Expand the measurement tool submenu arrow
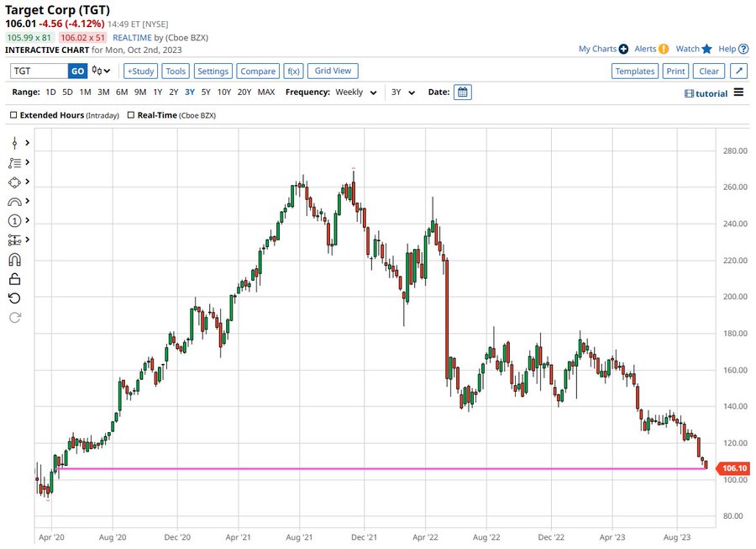 pyautogui.click(x=28, y=240)
